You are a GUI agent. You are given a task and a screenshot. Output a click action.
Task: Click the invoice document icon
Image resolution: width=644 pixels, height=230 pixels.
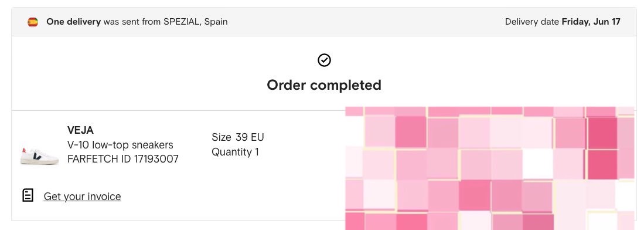click(x=28, y=195)
